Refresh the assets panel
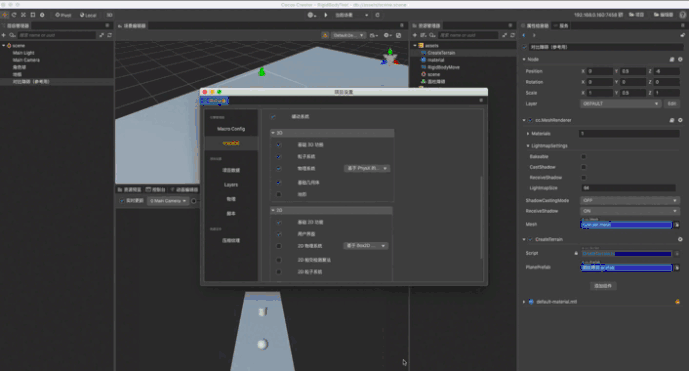The image size is (689, 371). (512, 35)
